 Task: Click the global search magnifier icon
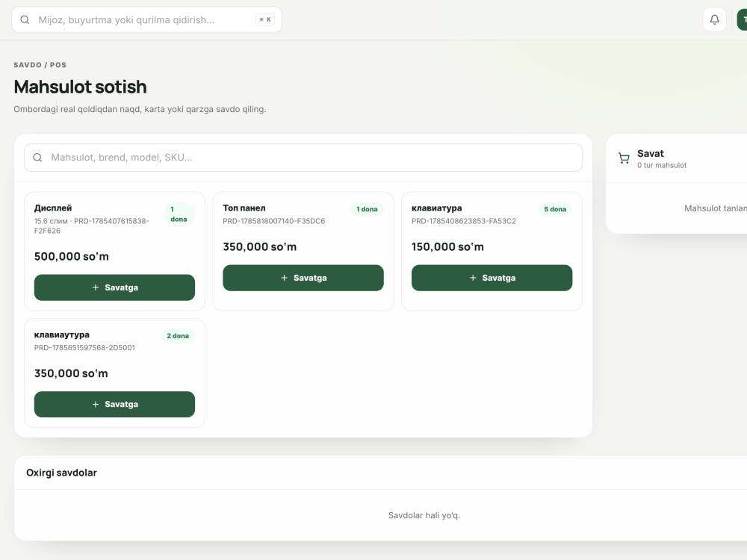coord(25,19)
